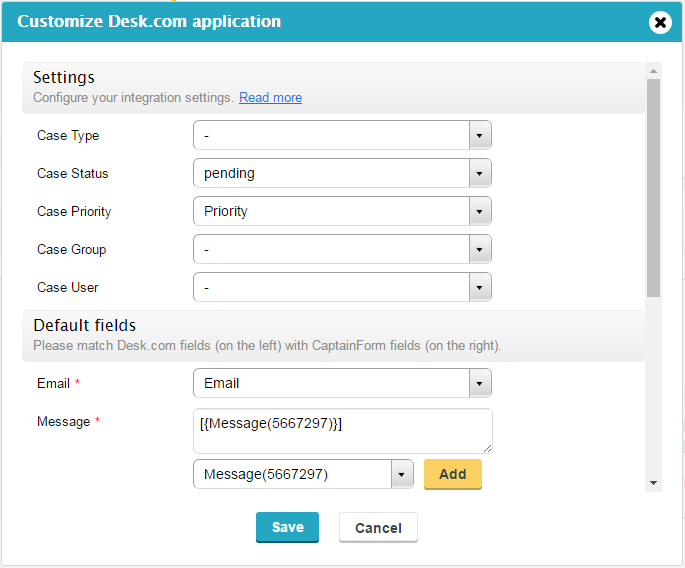Click the yellow Add button
The image size is (685, 568).
coord(453,474)
